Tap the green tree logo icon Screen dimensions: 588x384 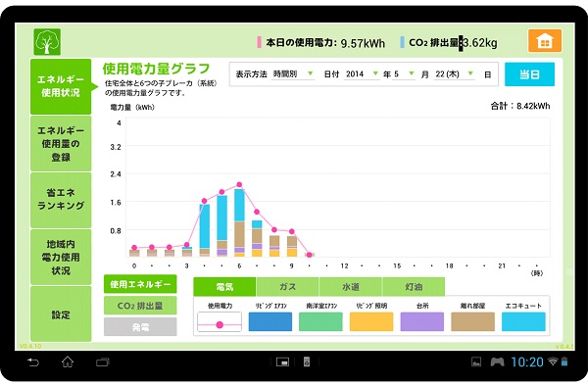(x=47, y=42)
